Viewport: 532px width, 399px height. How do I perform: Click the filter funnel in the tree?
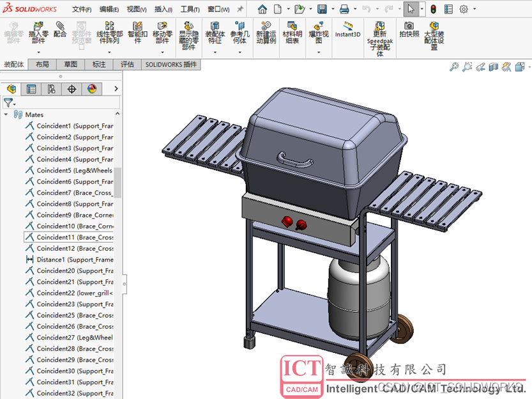[x=9, y=102]
